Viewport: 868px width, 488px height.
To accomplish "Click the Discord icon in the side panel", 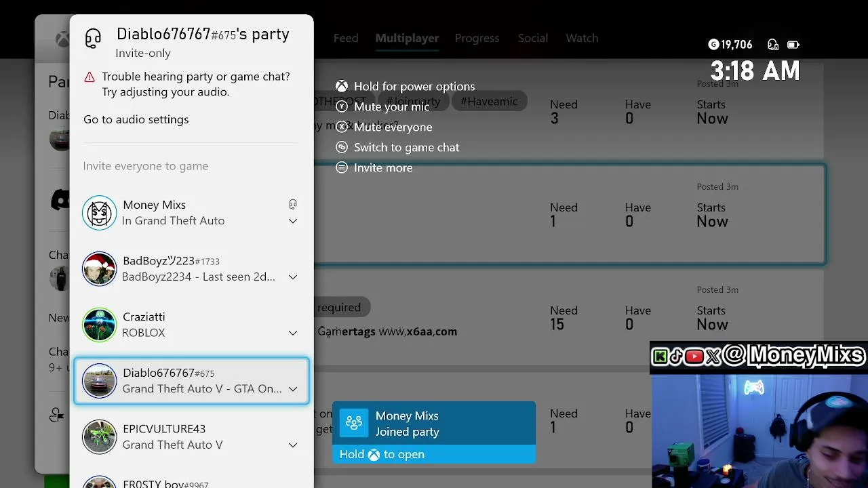I will [x=60, y=199].
